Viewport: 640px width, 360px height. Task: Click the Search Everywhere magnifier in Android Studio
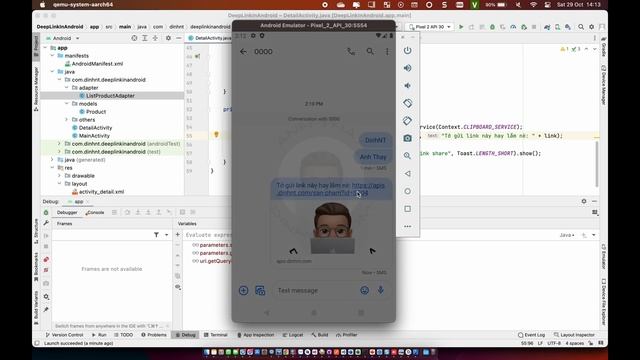click(581, 27)
